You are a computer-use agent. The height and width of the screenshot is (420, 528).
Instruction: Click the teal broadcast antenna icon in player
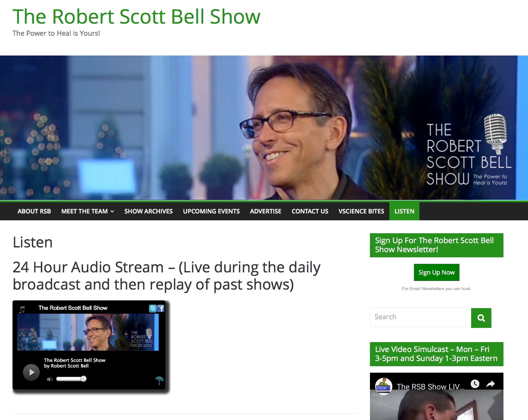pyautogui.click(x=159, y=380)
